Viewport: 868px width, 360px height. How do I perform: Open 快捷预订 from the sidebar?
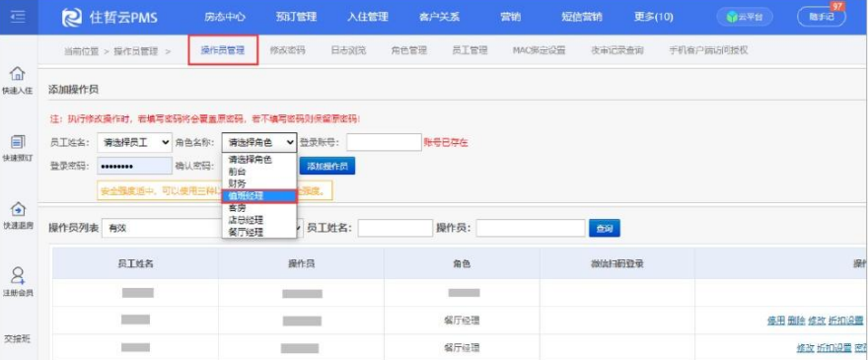click(18, 148)
